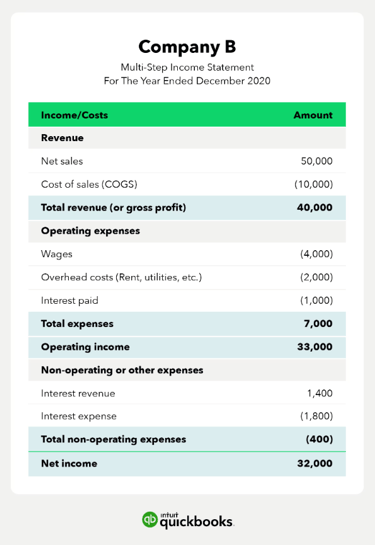This screenshot has height=545, width=375.
Task: Select the Net income 32,000 amount
Action: (315, 463)
